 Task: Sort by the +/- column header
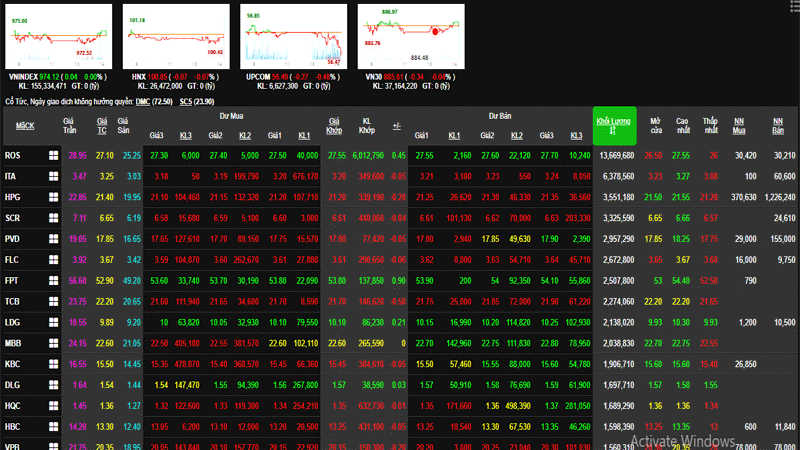[396, 126]
